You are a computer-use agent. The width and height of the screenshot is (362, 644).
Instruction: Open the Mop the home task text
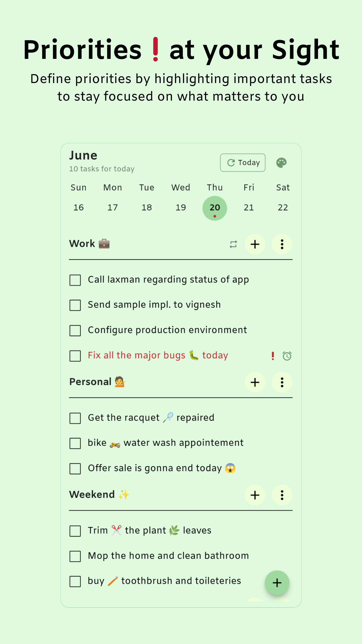[168, 556]
